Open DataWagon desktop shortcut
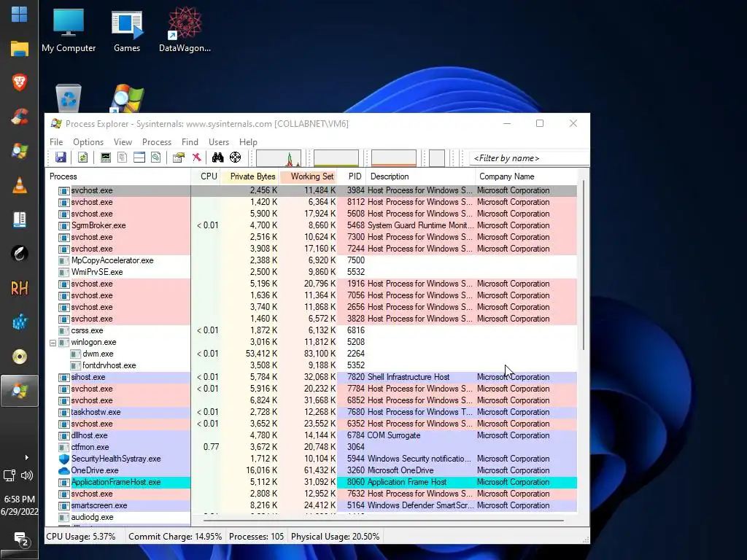Screen dimensions: 747x560 (x=185, y=29)
